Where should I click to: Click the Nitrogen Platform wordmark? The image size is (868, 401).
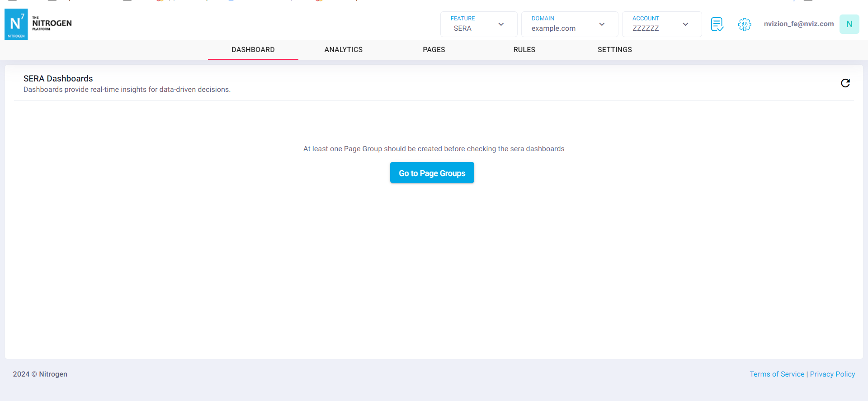point(52,24)
